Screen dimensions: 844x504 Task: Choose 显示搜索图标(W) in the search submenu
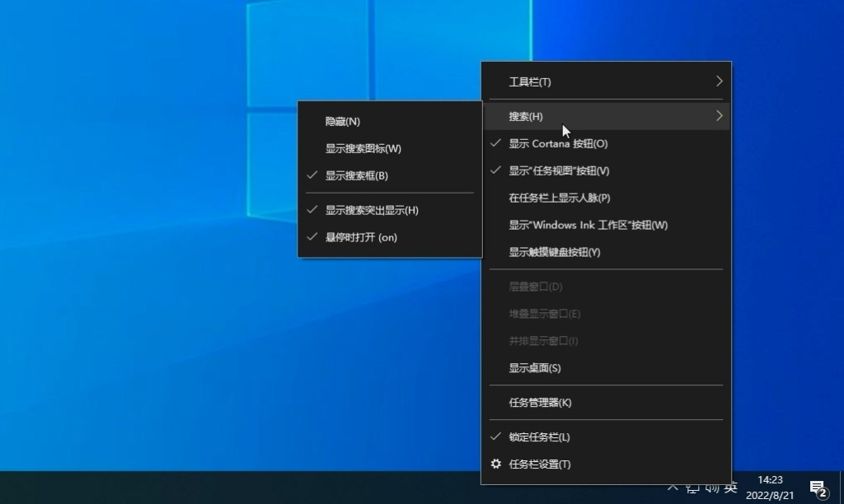click(363, 149)
